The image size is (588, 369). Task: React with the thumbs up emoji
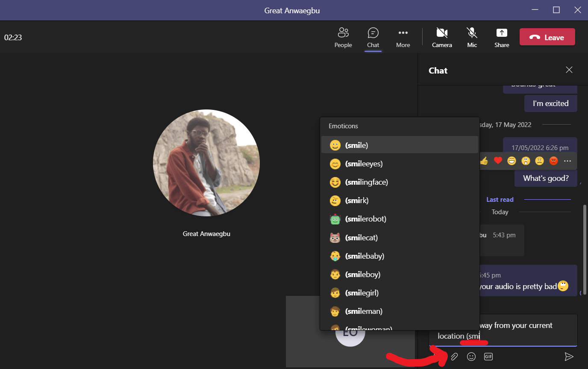[x=483, y=160]
